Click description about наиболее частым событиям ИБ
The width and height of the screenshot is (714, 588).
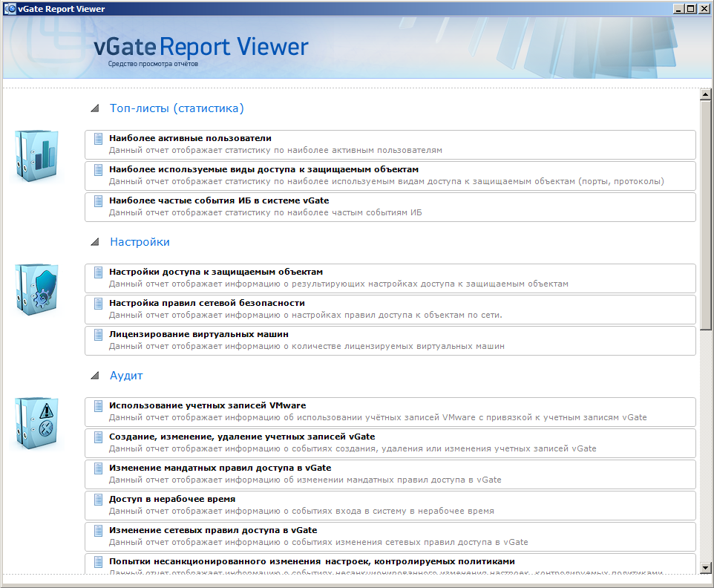pos(266,212)
